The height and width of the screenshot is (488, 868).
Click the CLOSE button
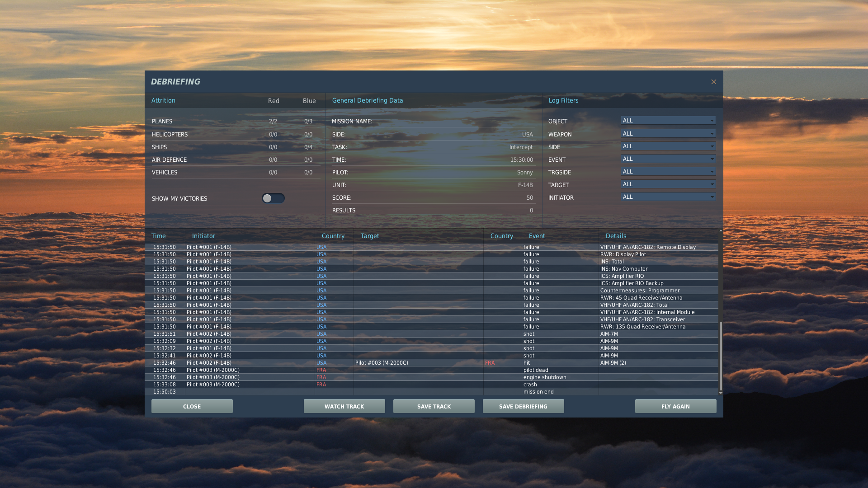click(x=192, y=406)
